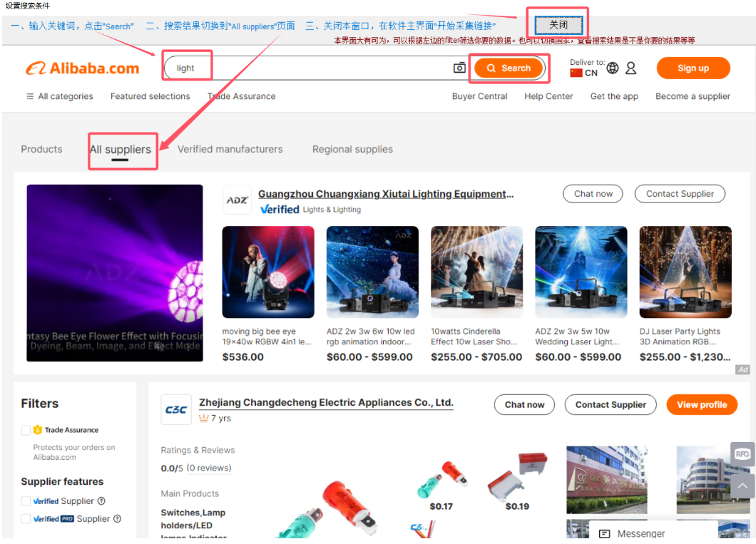This screenshot has height=544, width=756.
Task: Click the Alibaba.com logo
Action: pyautogui.click(x=83, y=68)
